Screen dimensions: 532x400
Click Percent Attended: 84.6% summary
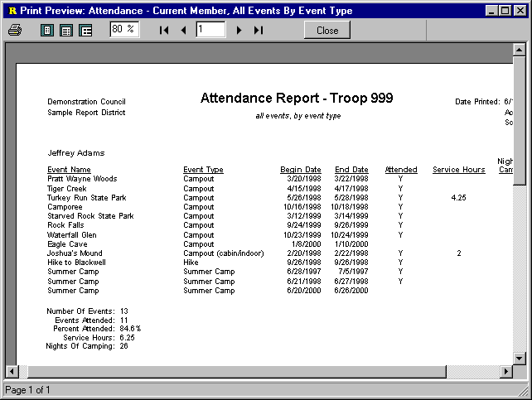coord(97,329)
